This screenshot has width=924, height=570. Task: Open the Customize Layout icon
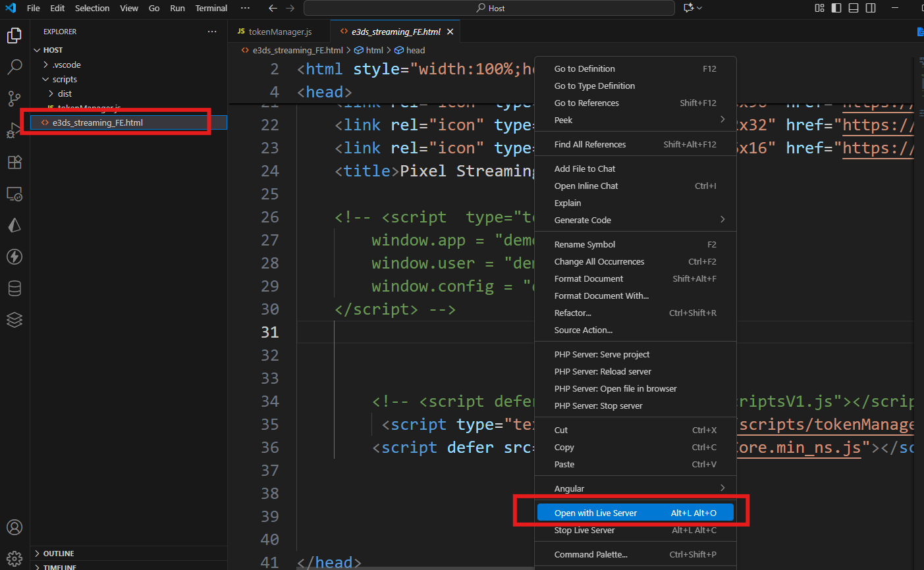click(x=819, y=8)
